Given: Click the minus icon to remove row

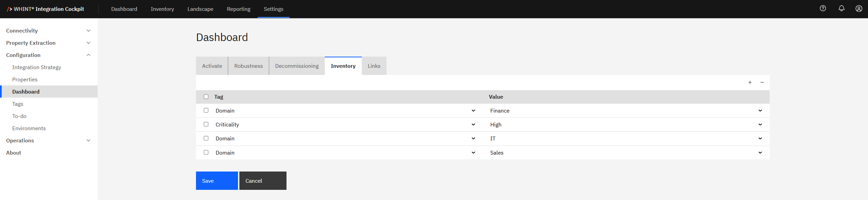Looking at the screenshot, I should pyautogui.click(x=762, y=82).
